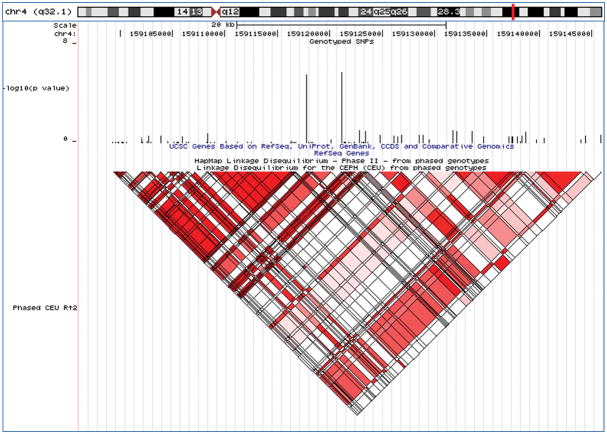Click the Scale track label
Image resolution: width=607 pixels, height=434 pixels.
[65, 26]
